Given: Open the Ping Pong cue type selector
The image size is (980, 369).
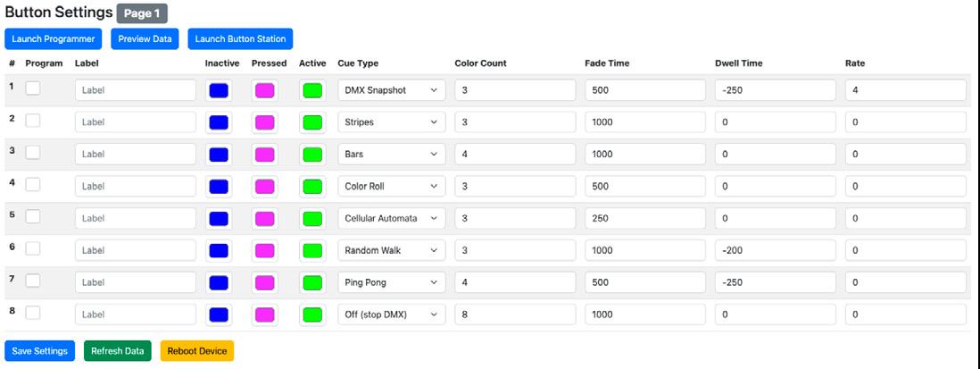Looking at the screenshot, I should (x=391, y=283).
